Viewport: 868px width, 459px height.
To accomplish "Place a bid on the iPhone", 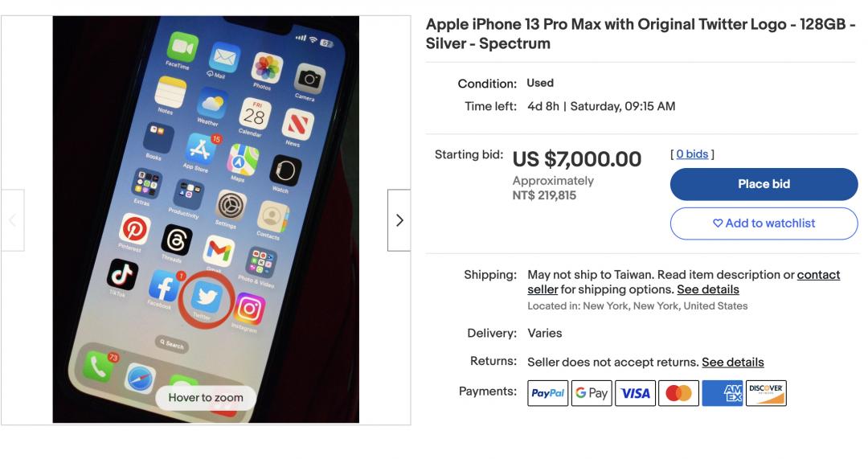I will [764, 184].
